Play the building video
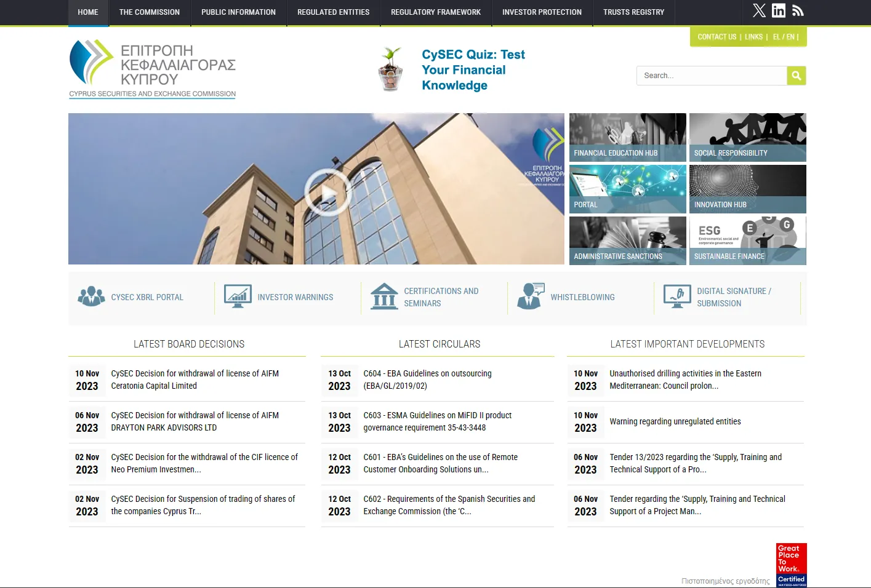This screenshot has width=871, height=588. 327,192
